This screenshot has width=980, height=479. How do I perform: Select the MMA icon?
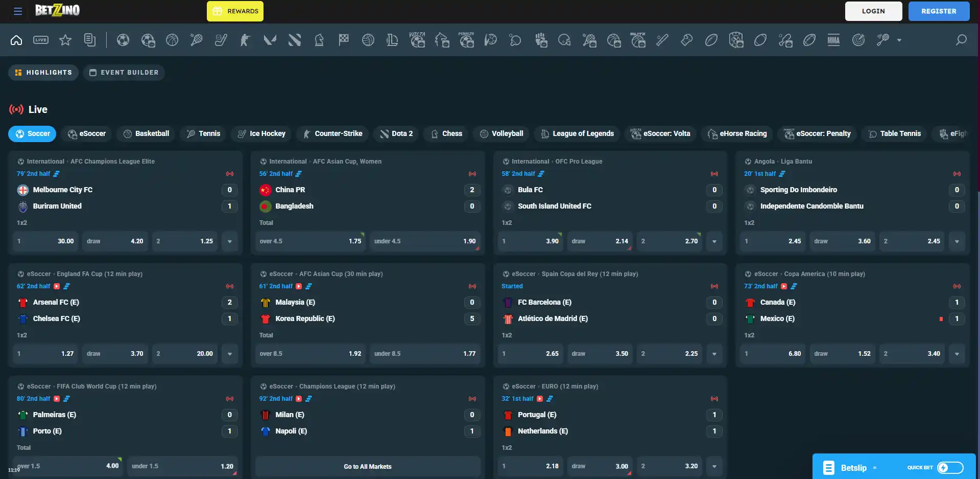(x=834, y=40)
